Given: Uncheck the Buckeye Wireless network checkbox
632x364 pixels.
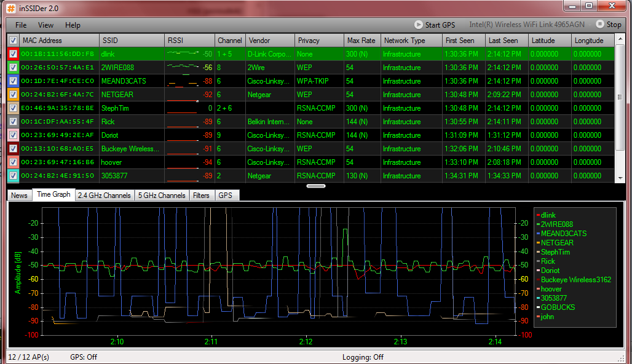Looking at the screenshot, I should (13, 148).
